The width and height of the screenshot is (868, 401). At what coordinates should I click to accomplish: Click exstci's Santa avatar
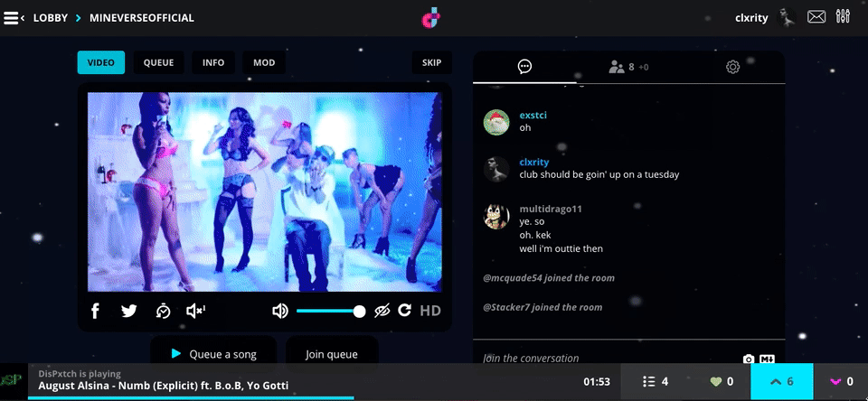[x=496, y=122]
